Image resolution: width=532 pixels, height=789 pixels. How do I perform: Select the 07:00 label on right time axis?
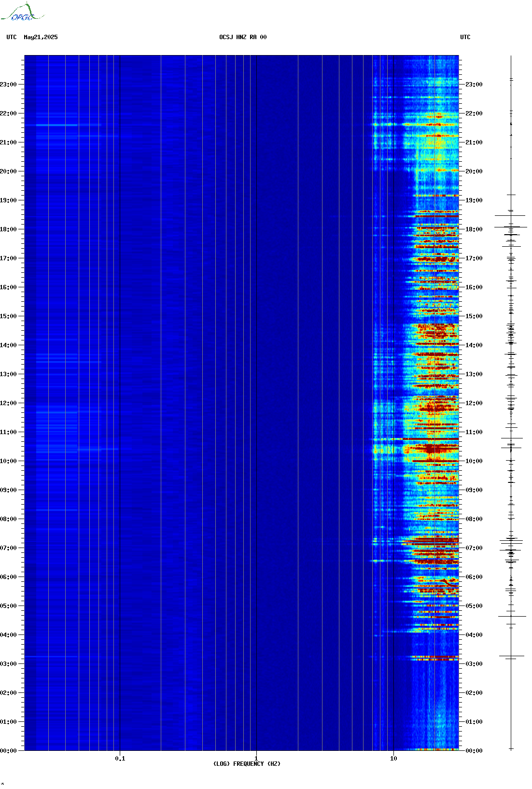pyautogui.click(x=474, y=548)
